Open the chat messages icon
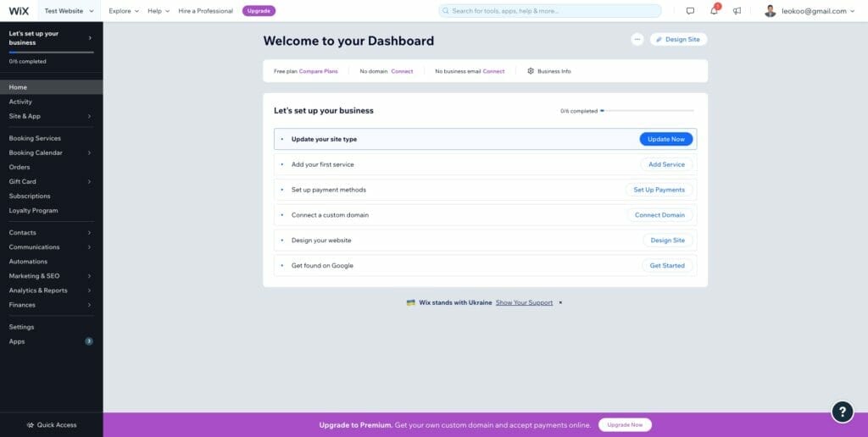This screenshot has width=868, height=437. tap(690, 11)
